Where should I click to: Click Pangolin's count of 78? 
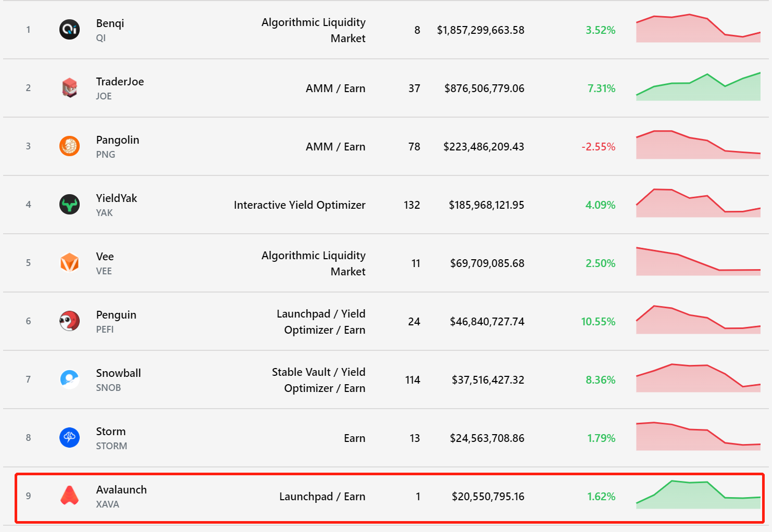414,147
